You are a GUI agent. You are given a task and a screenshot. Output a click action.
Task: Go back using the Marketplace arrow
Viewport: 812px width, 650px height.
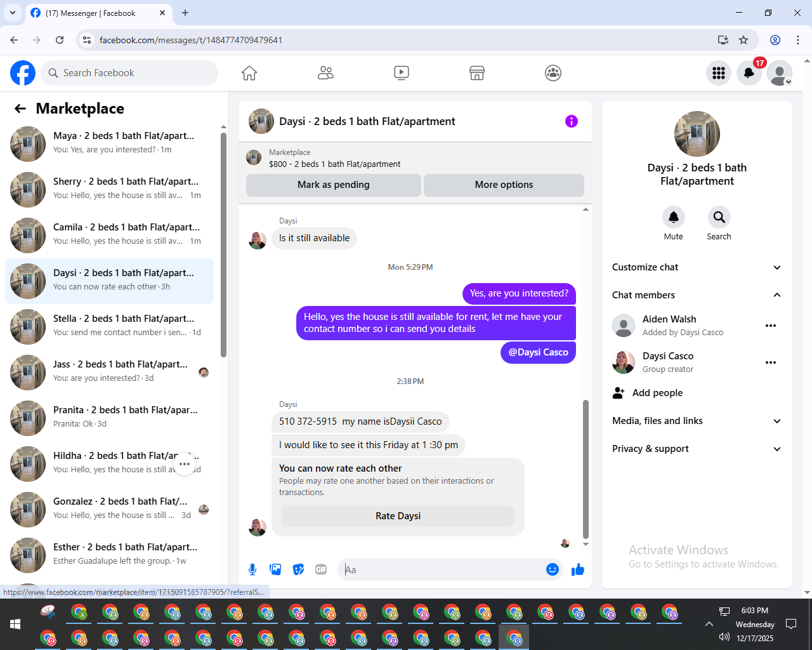tap(20, 109)
